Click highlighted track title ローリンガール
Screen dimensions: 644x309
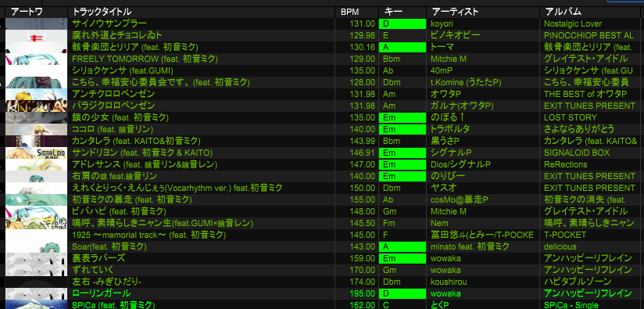[x=102, y=293]
